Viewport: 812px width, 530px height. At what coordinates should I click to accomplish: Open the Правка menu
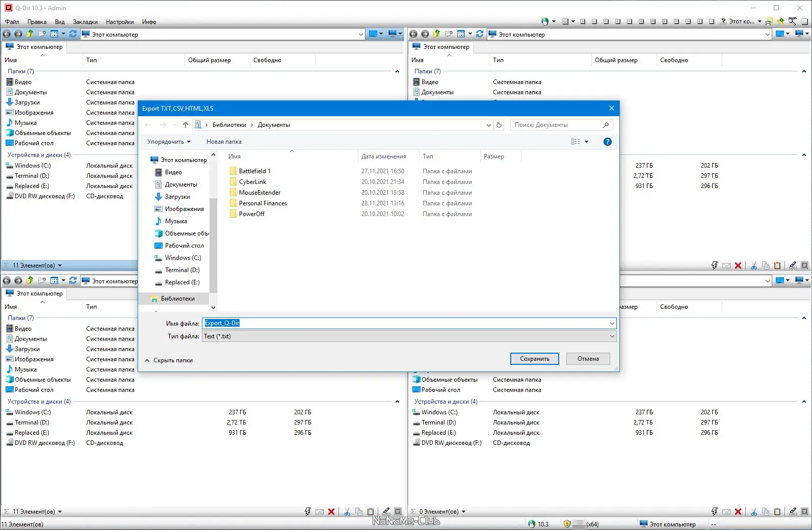(37, 22)
